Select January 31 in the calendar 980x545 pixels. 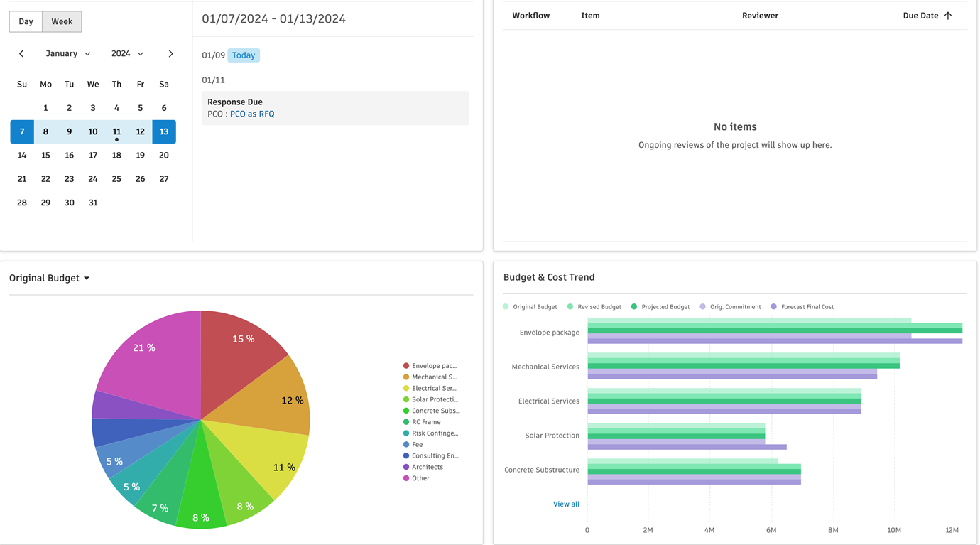[x=93, y=203]
